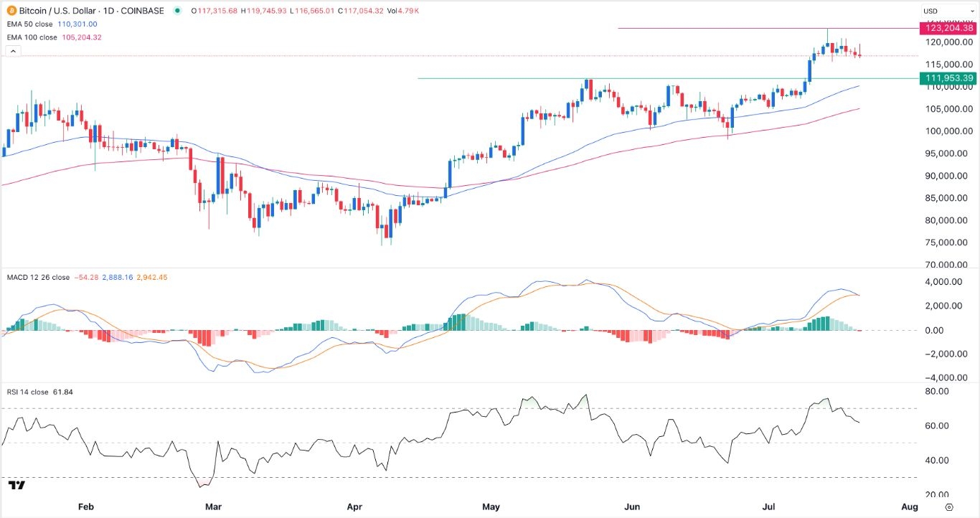Click the green market status indicator dot

pyautogui.click(x=176, y=11)
